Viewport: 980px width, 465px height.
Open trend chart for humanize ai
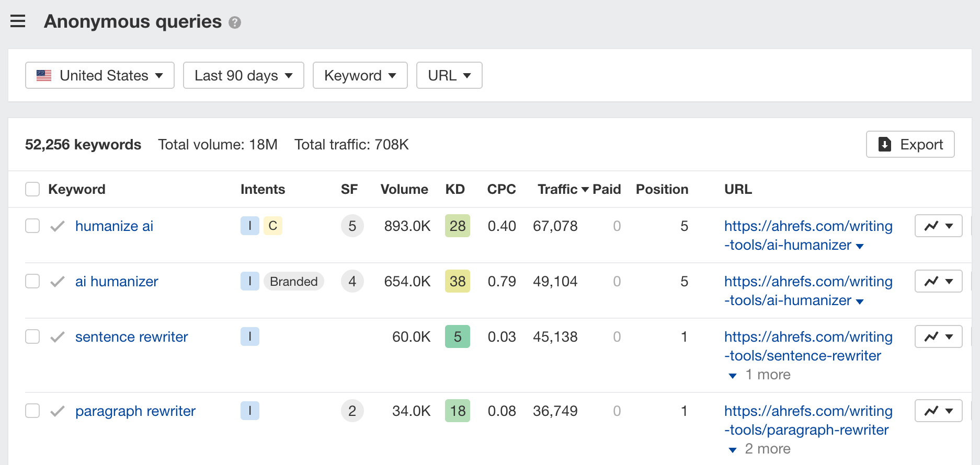click(938, 226)
